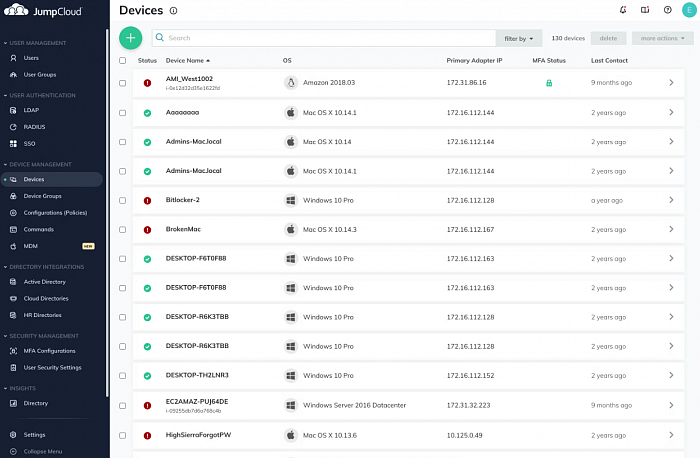Screen dimensions: 700x458
Task: Open the user avatar E menu
Action: click(689, 10)
